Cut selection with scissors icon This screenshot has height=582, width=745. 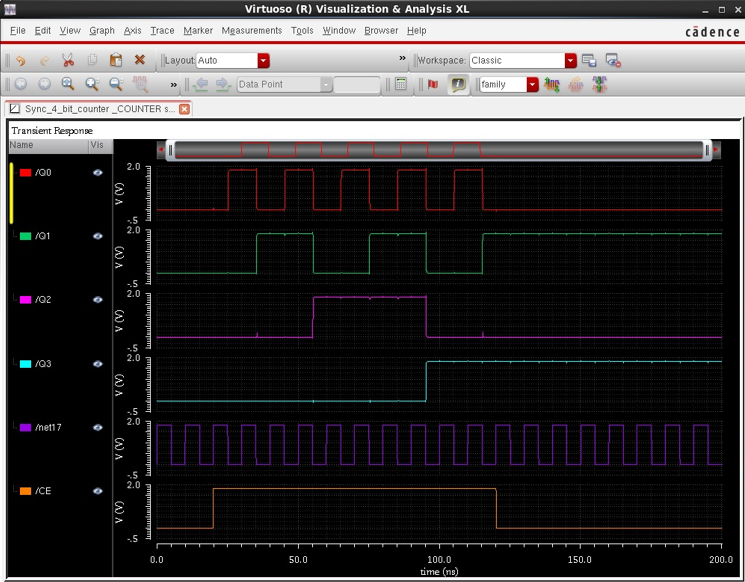68,60
